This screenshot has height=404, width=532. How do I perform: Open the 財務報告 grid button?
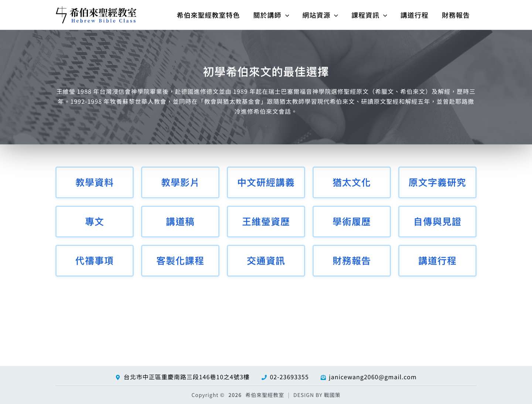(x=352, y=261)
